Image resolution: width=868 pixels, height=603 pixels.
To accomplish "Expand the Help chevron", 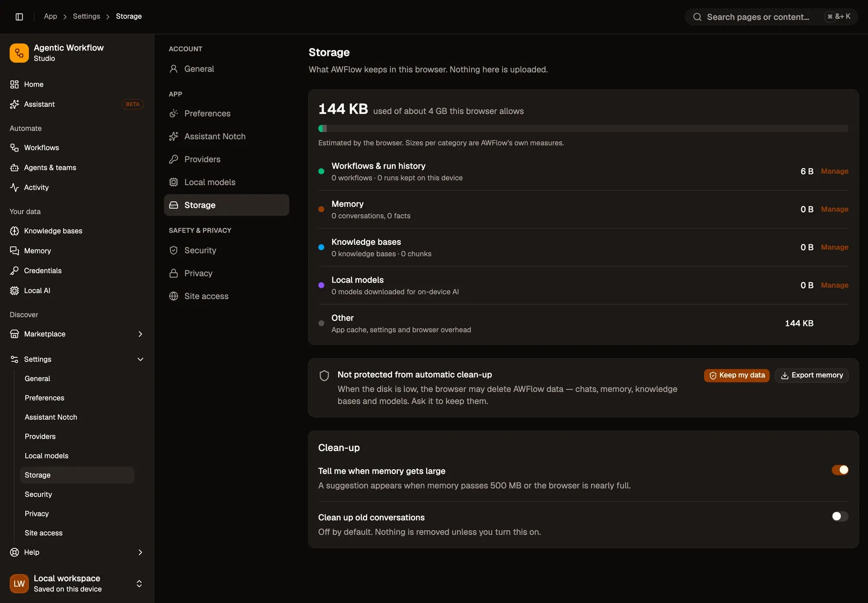I will (140, 552).
